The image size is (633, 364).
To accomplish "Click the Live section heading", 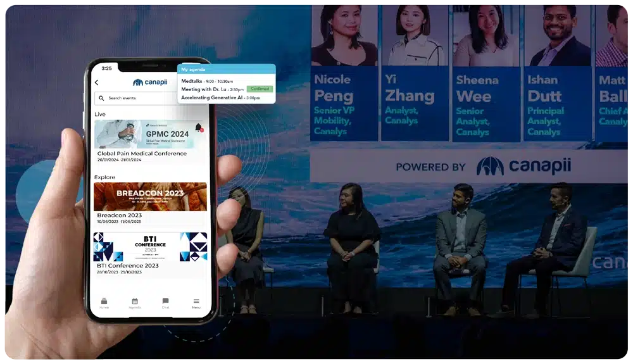I will (100, 114).
